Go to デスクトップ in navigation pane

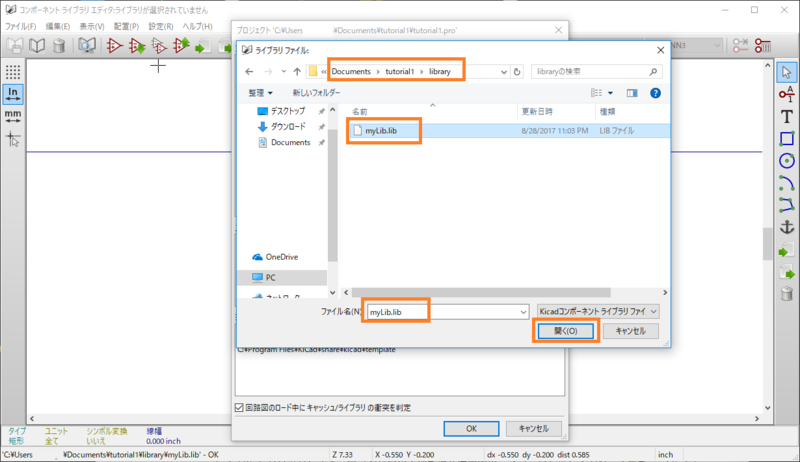[x=288, y=111]
